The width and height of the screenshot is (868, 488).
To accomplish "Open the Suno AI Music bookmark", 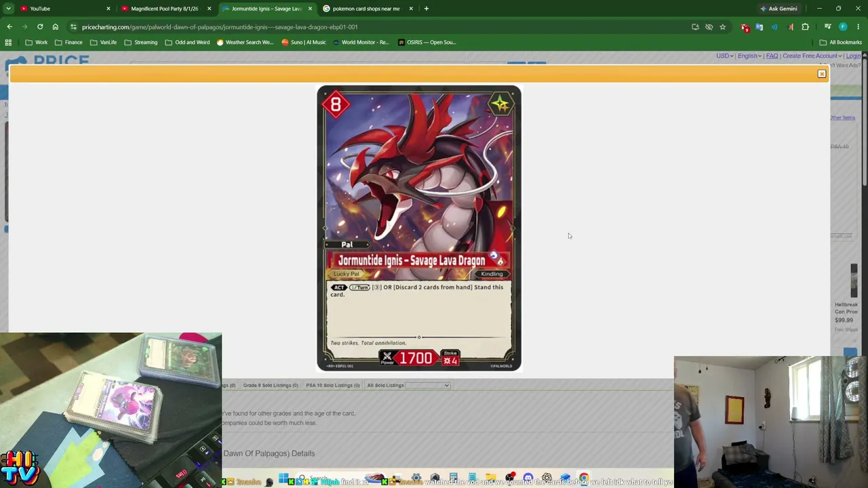I will coord(303,42).
